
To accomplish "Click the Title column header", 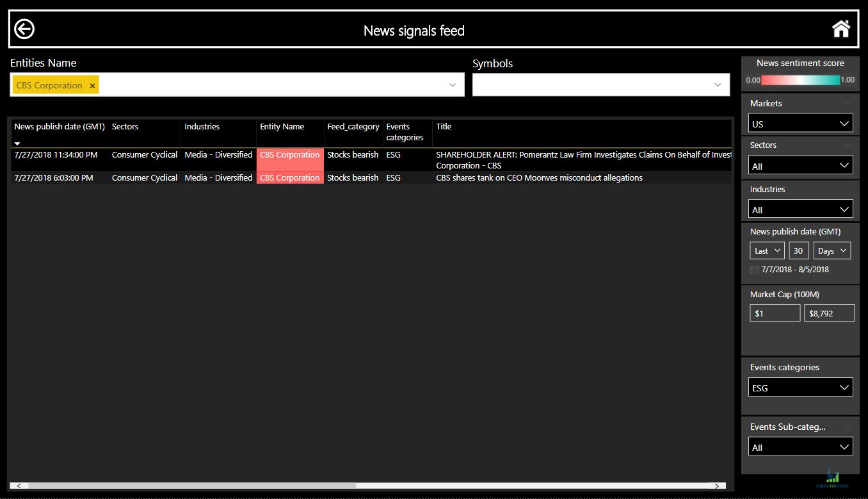I will [444, 127].
